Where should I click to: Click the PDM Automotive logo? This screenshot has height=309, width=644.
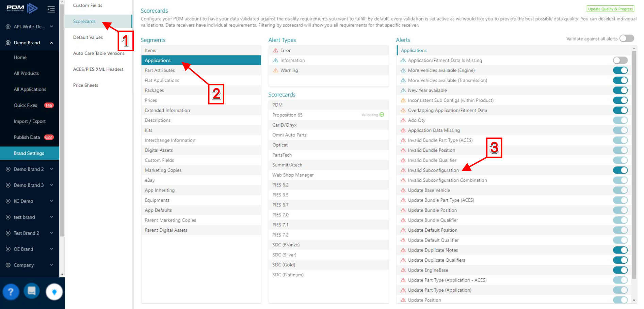click(22, 8)
